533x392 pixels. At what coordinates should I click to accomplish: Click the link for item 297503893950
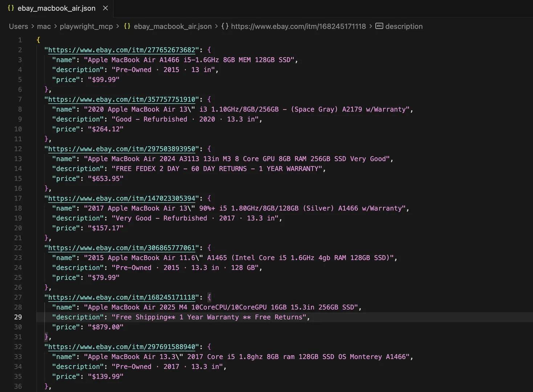click(122, 149)
